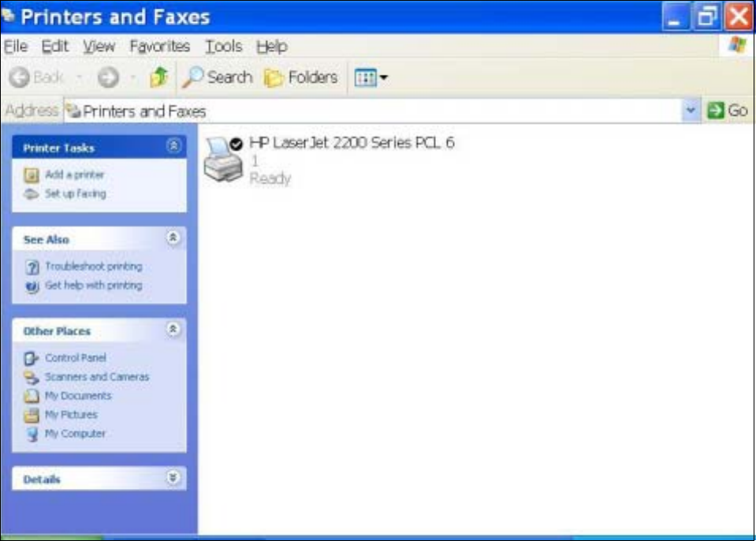Click inside the Address field

(372, 111)
